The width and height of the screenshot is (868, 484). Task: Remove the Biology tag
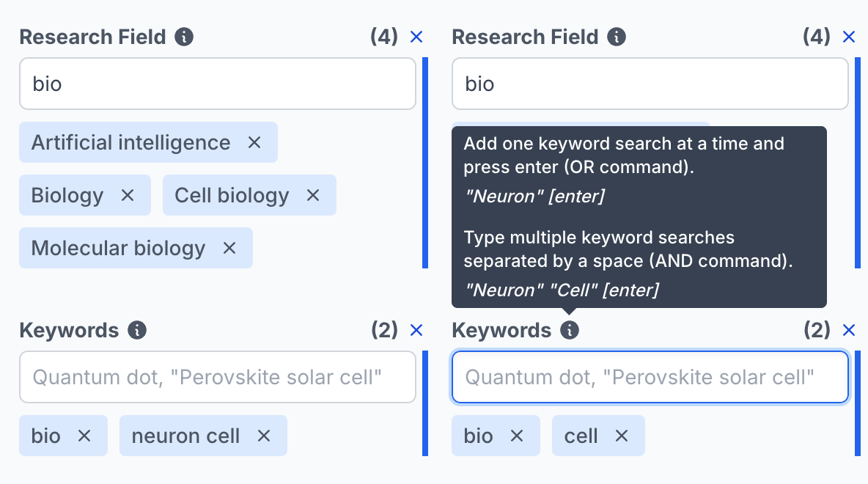(128, 195)
